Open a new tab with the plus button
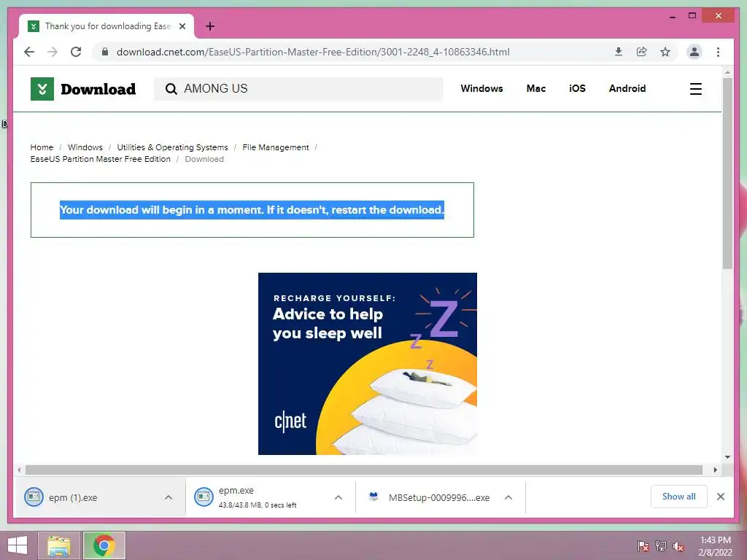 coord(210,26)
